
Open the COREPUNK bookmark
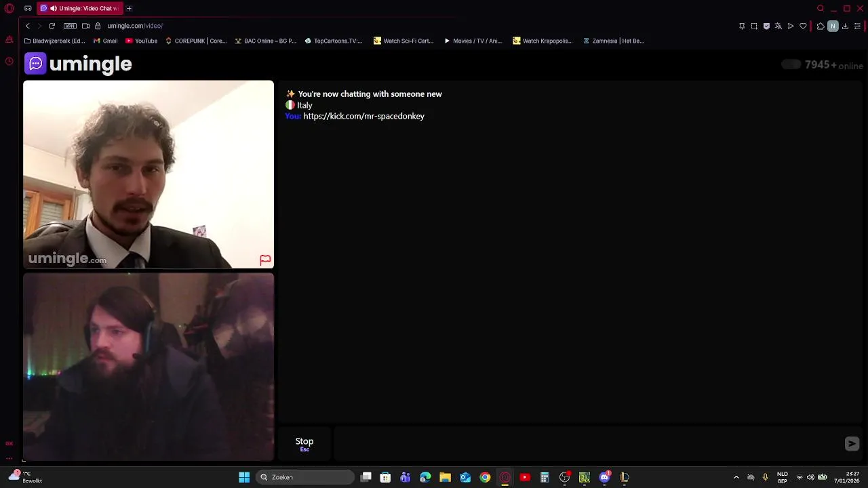(x=196, y=41)
